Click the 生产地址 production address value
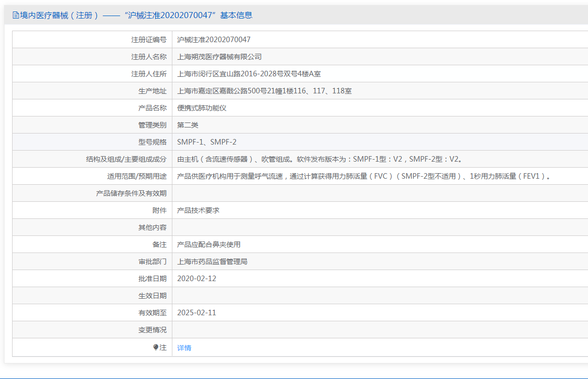Image resolution: width=588 pixels, height=379 pixels. 264,91
